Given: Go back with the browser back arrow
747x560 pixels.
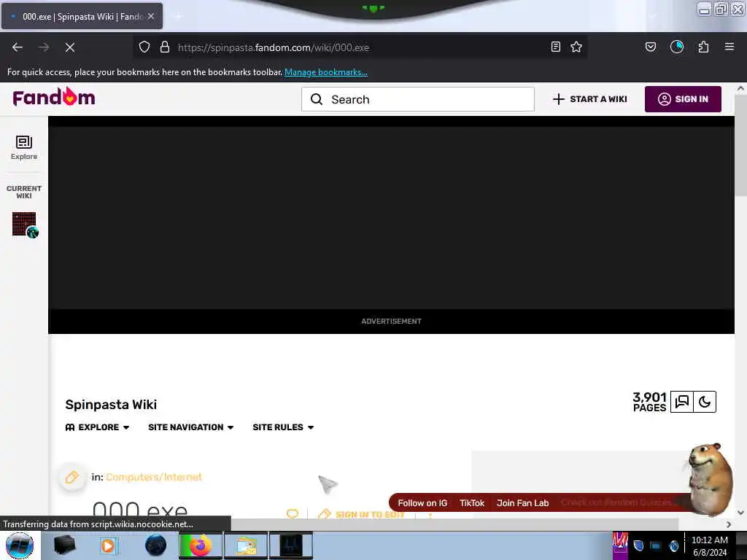Looking at the screenshot, I should point(18,47).
